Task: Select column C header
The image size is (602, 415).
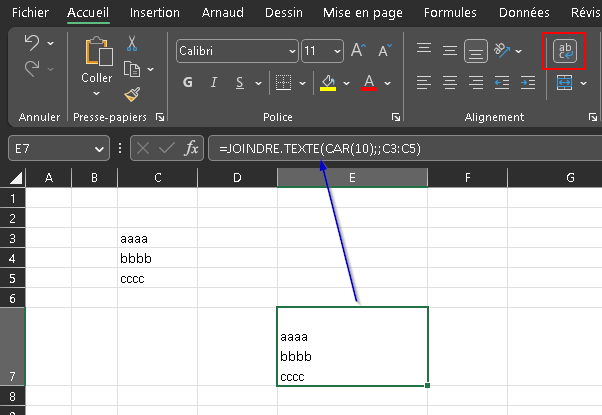Action: [x=157, y=178]
